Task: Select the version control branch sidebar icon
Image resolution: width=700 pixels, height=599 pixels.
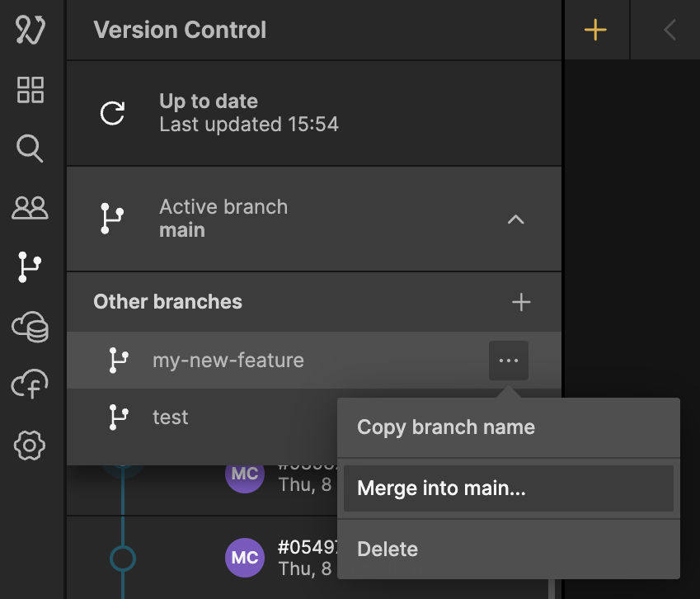Action: (x=31, y=267)
